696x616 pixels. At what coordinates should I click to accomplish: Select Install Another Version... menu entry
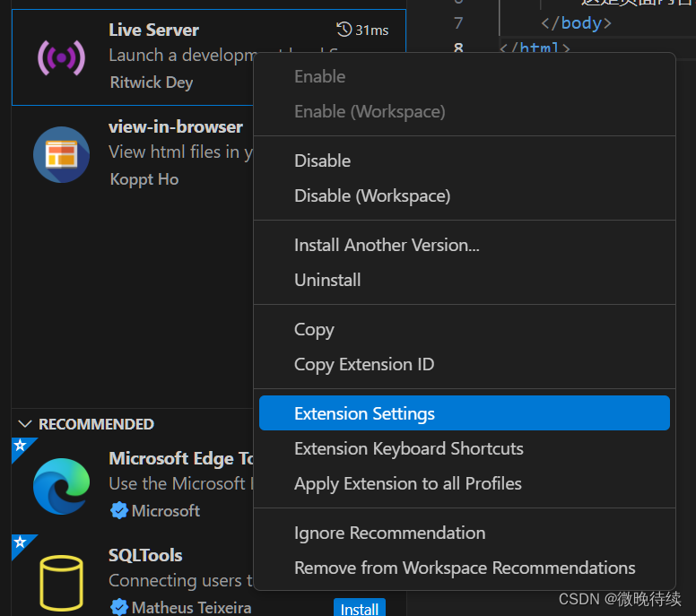pyautogui.click(x=465, y=245)
